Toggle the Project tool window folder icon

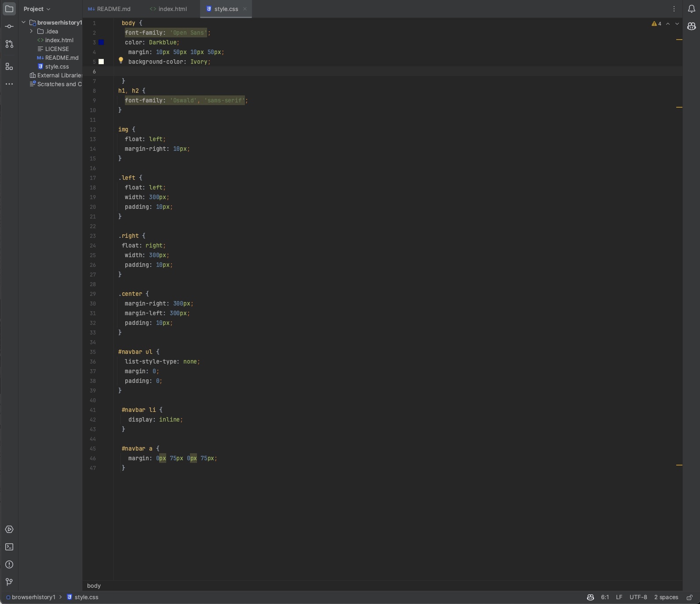pyautogui.click(x=9, y=9)
